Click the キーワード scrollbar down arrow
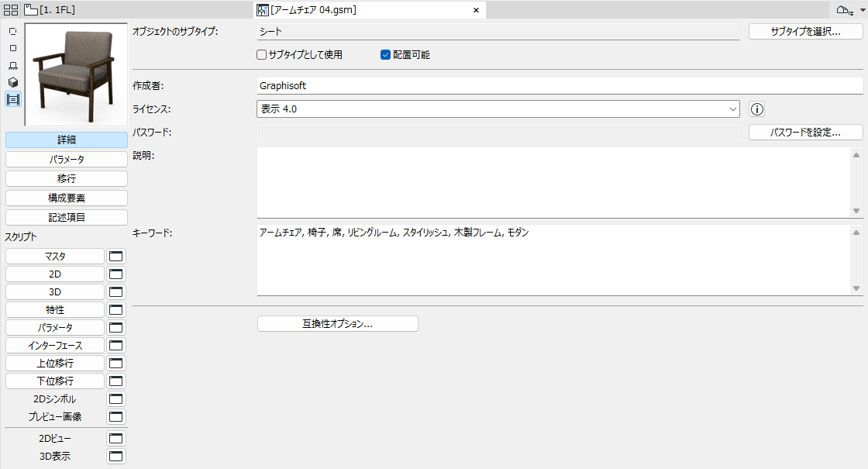This screenshot has height=469, width=868. point(856,288)
